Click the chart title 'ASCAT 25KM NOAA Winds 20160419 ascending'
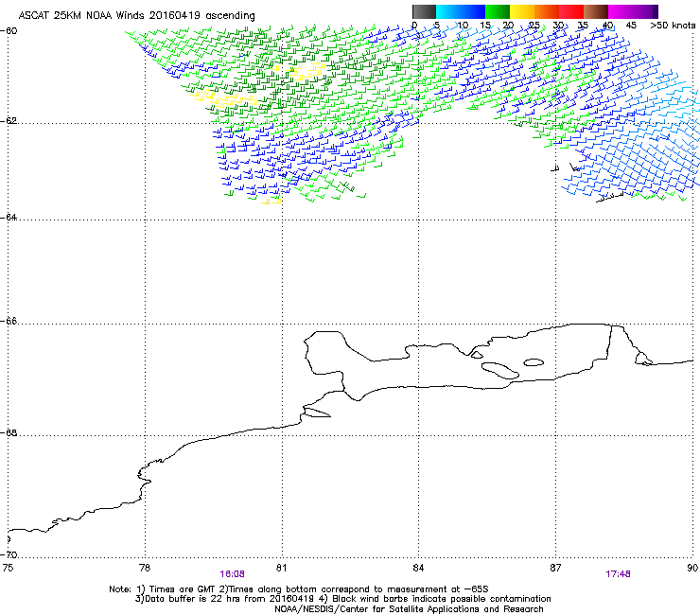The height and width of the screenshot is (615, 700). (136, 15)
